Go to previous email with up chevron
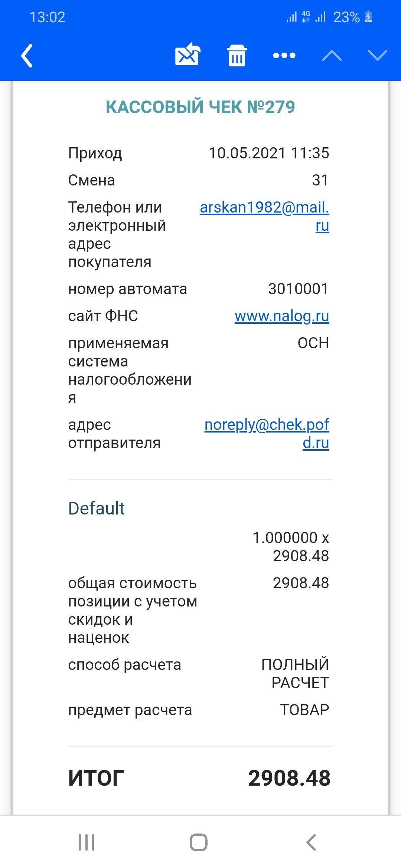 point(332,56)
